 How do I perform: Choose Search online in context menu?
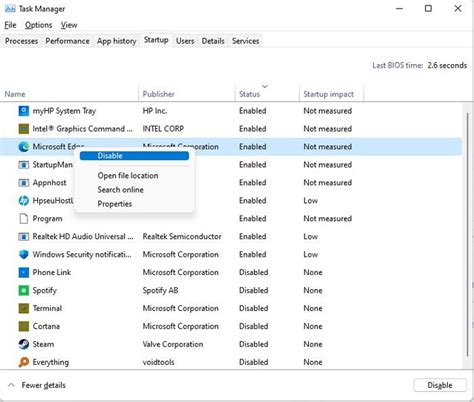click(x=120, y=190)
